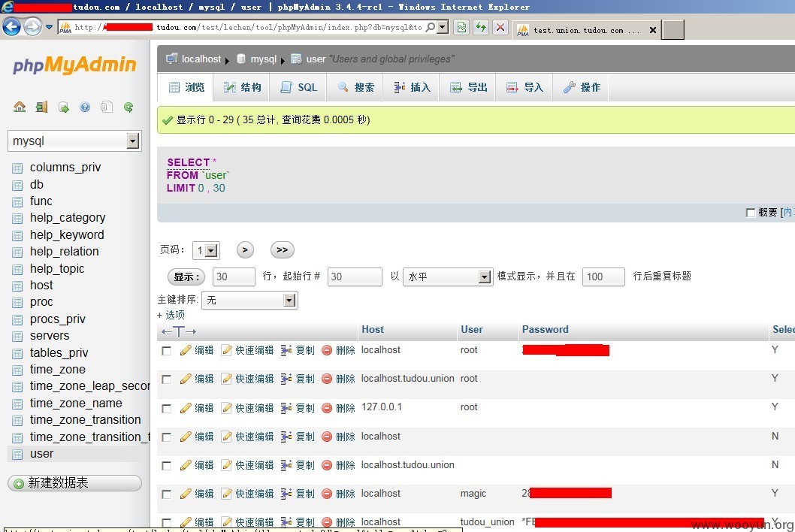Open the 导入 import tab
Screen dimensions: 795x532
[524, 87]
